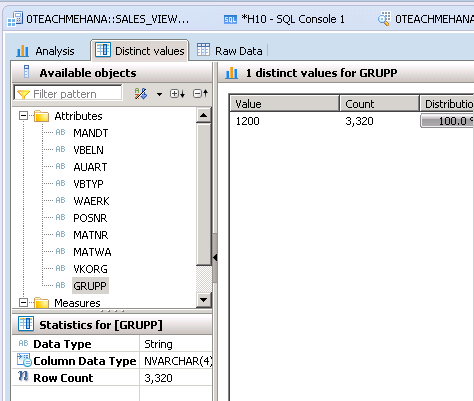Select the MATWA attribute
Viewport: 474px width, 401px height.
tap(92, 252)
